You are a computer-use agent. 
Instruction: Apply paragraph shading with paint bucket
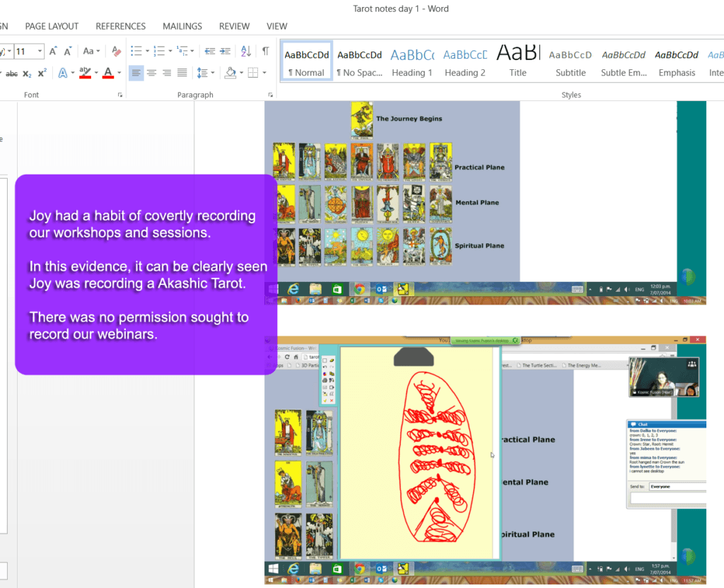[230, 73]
